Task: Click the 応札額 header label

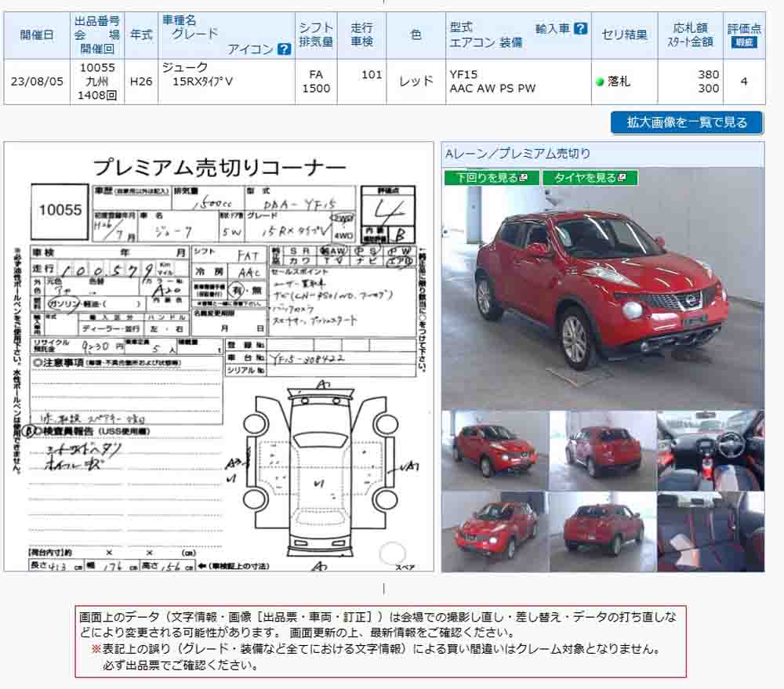Action: click(690, 28)
